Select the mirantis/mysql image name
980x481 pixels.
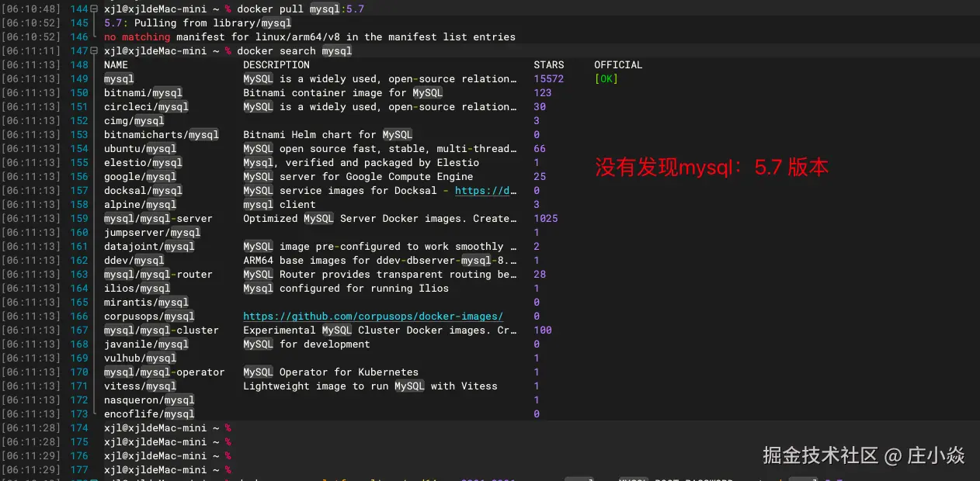[146, 303]
